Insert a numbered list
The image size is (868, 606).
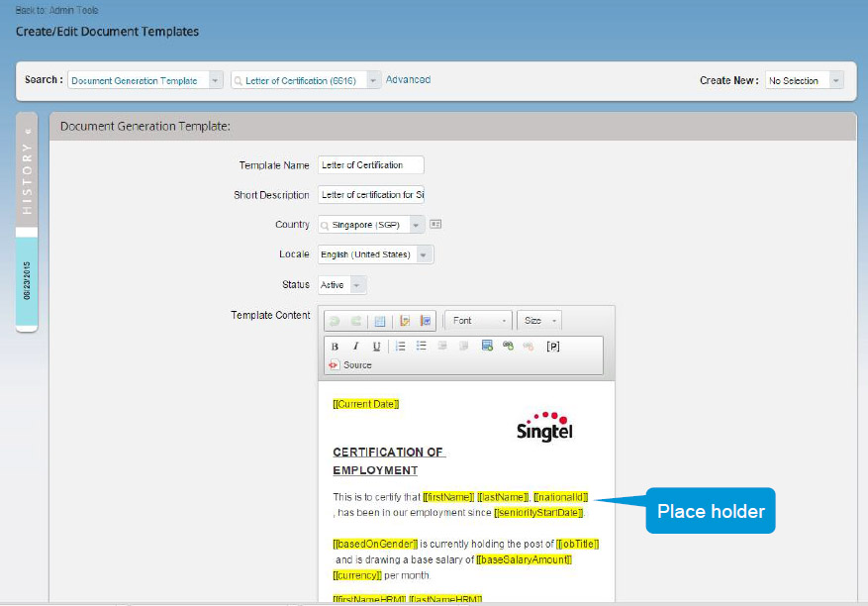[x=401, y=347]
